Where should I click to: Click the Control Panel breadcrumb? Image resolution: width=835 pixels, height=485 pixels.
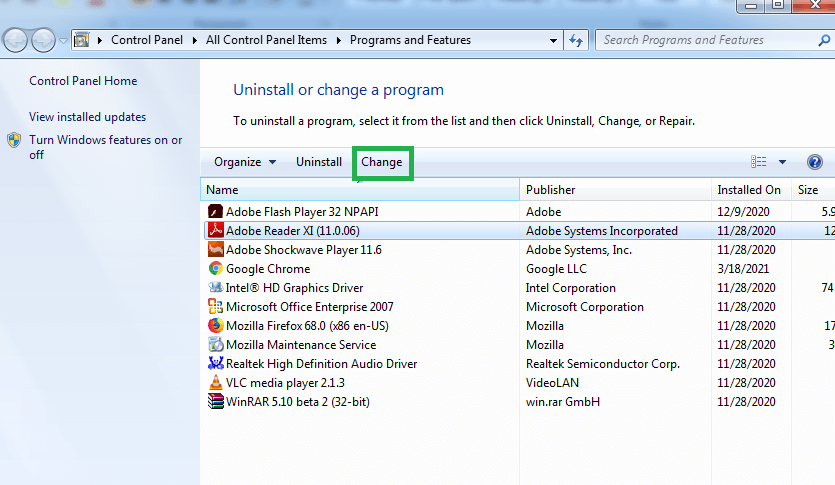point(146,40)
